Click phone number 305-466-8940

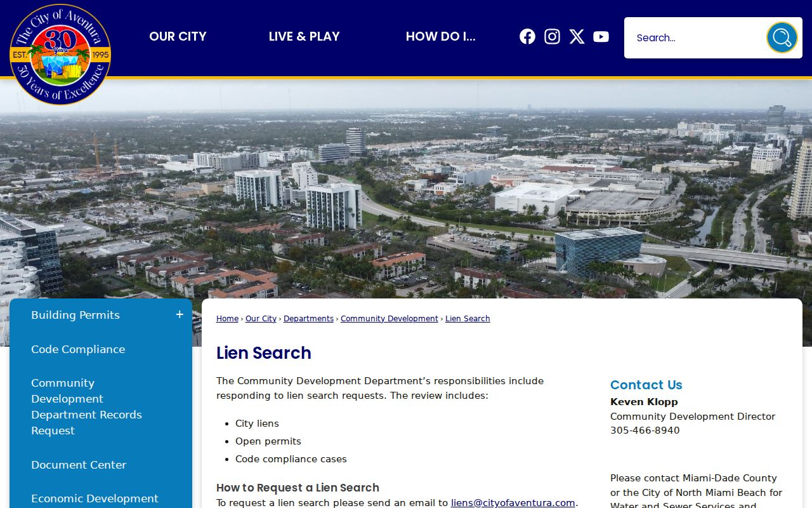(645, 431)
